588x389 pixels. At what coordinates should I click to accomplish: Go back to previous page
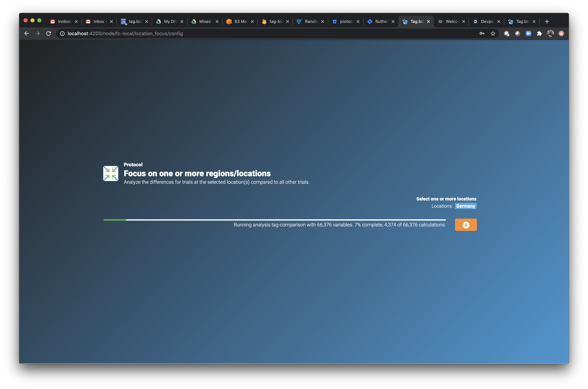pos(26,33)
